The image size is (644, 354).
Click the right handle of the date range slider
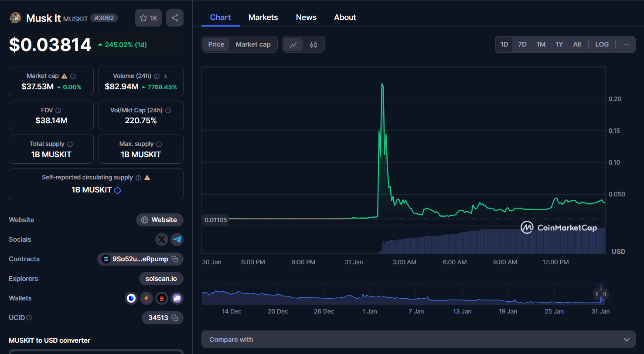tap(604, 294)
